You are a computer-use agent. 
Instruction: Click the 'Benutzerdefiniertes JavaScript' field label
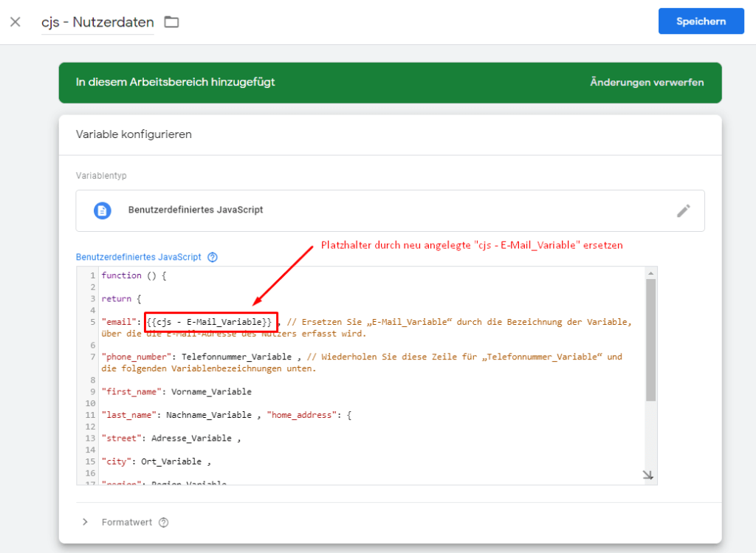[x=138, y=257]
